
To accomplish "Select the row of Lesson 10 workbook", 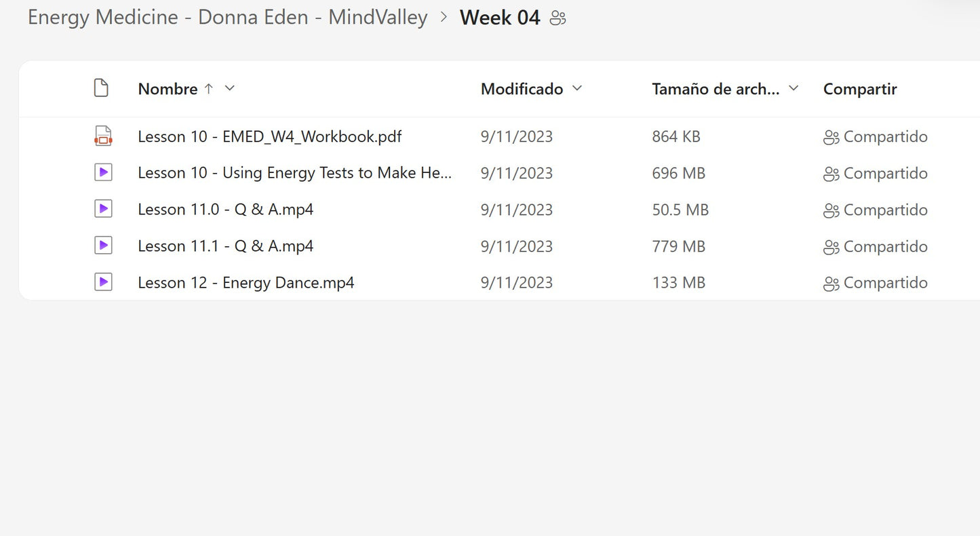I will pyautogui.click(x=269, y=136).
